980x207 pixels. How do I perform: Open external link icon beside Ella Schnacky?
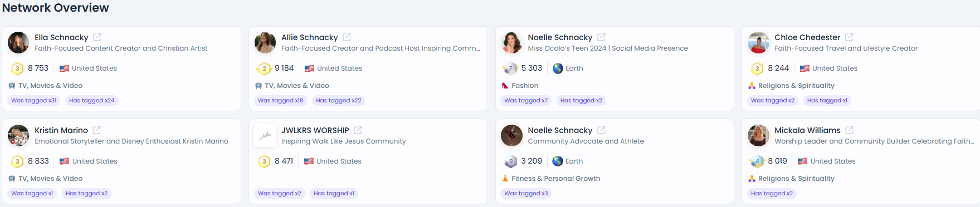pyautogui.click(x=97, y=37)
